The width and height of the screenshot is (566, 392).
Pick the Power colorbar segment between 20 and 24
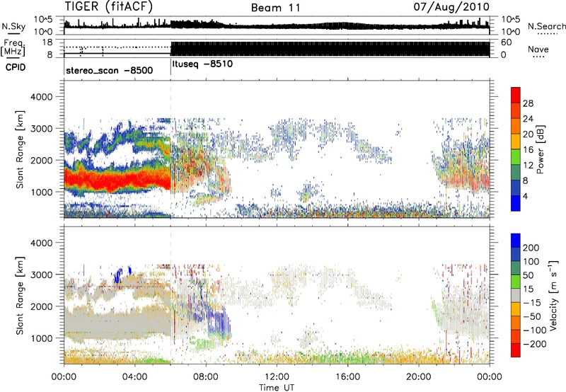coord(516,126)
